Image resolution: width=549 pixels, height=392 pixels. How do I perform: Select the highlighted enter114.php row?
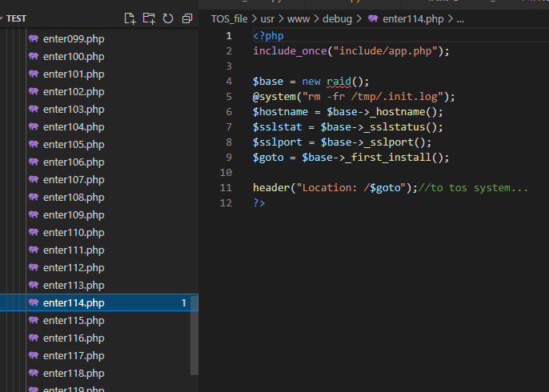(99, 302)
